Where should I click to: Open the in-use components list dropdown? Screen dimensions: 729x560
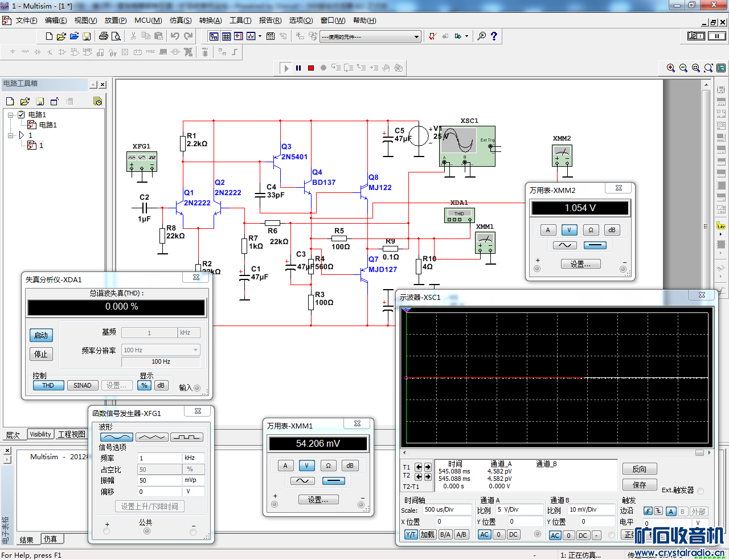[x=416, y=37]
